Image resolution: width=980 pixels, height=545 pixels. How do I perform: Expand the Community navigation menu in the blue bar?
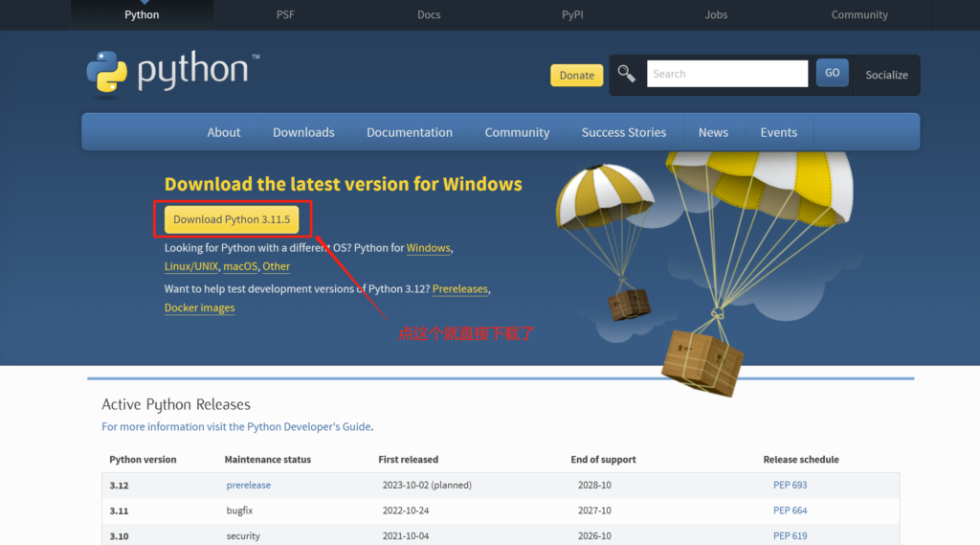(517, 132)
